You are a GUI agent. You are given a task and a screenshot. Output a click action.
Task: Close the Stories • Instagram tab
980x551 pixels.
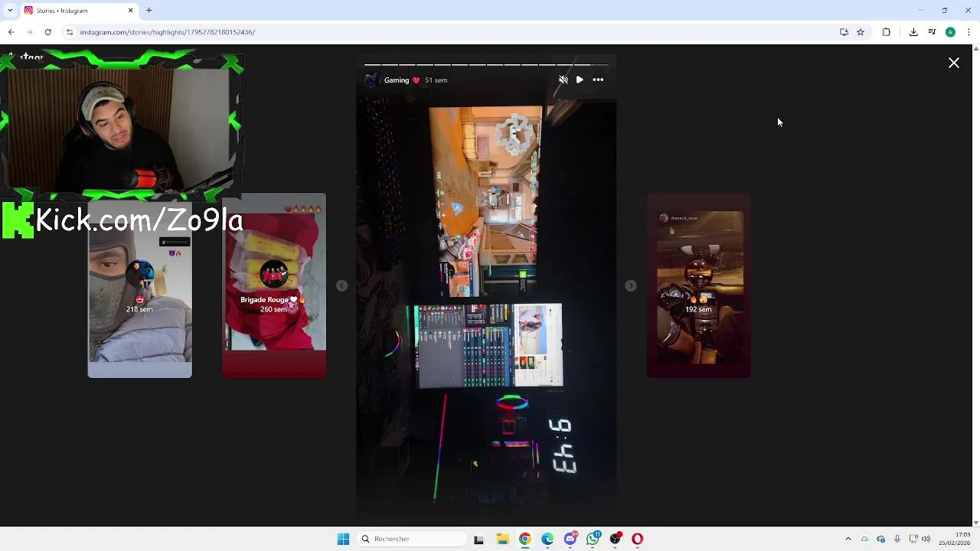[x=130, y=11]
